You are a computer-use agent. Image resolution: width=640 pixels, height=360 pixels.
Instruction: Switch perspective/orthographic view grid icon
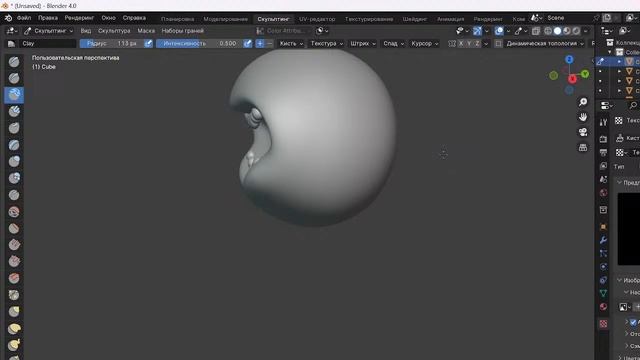tap(583, 147)
